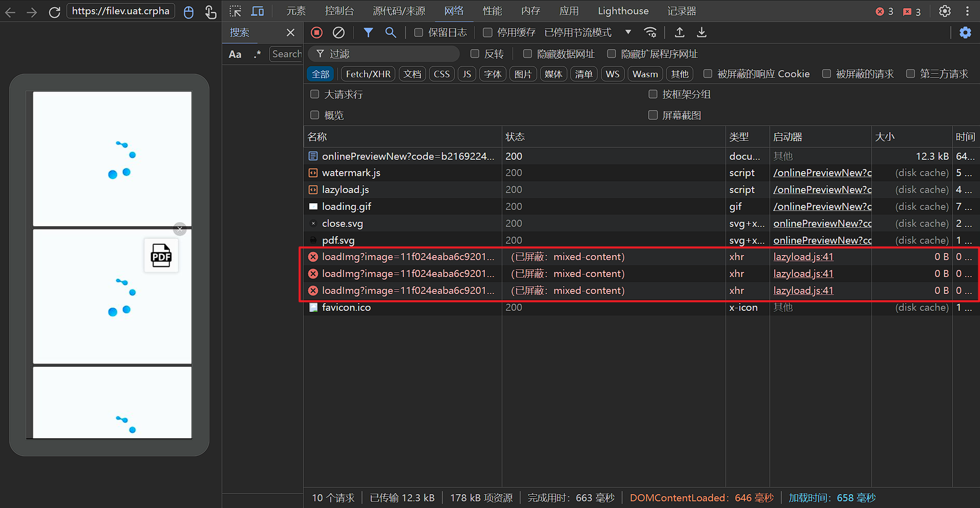The height and width of the screenshot is (508, 980).
Task: Enable the 屏幕截图 checkbox
Action: tap(653, 115)
